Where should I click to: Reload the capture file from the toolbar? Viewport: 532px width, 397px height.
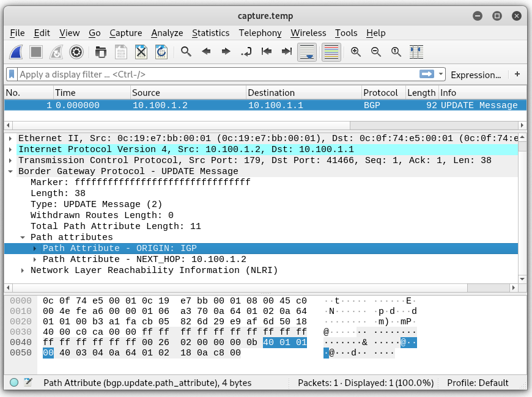click(161, 52)
